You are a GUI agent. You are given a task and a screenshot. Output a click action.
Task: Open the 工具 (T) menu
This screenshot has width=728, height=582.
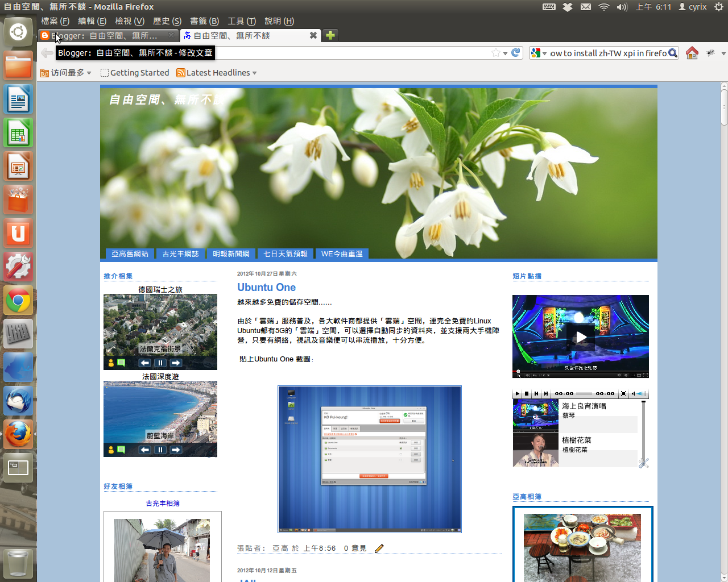click(x=242, y=21)
